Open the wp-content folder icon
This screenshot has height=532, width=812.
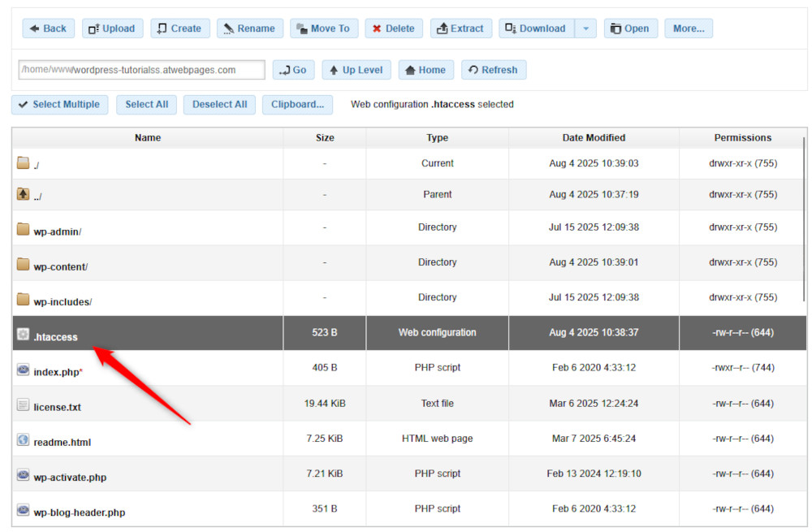[23, 262]
